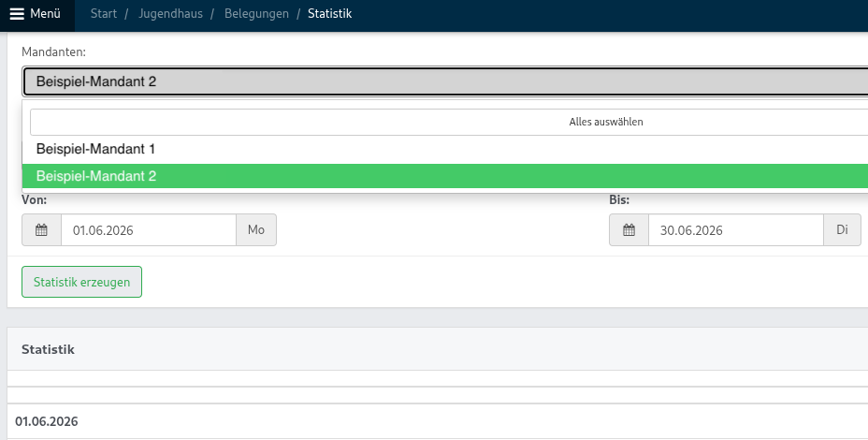Collapse the Mandanten dropdown showing Beispiel-Mandant 2
Viewport: 868px width, 440px height.
[445, 81]
